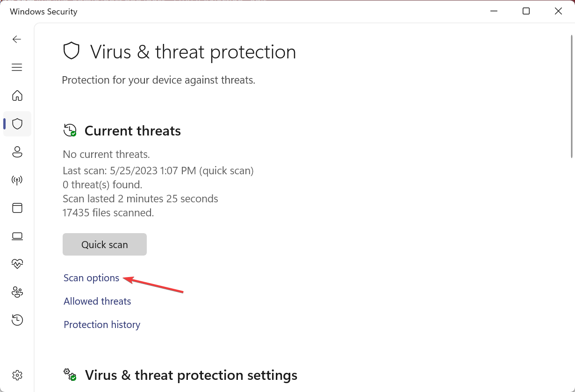Select the Virus & threat protection shield icon
Screen dimensions: 575x392
click(17, 124)
